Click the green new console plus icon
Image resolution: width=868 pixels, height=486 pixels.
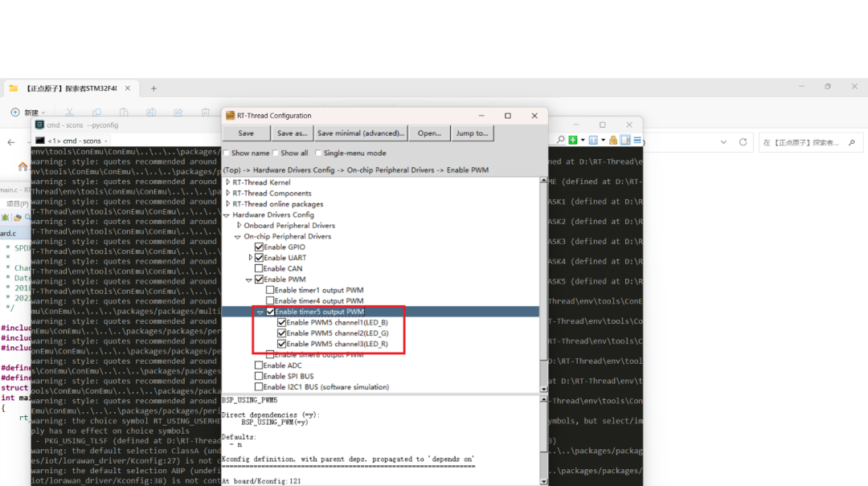click(572, 140)
